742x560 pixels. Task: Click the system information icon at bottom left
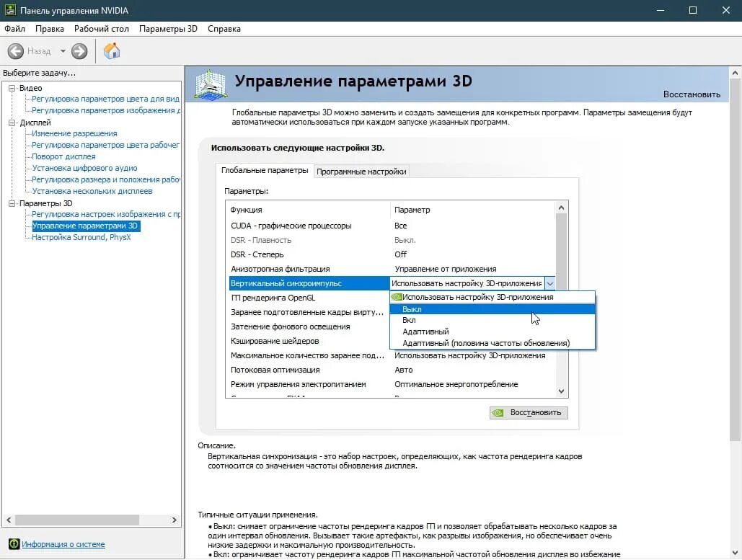14,544
